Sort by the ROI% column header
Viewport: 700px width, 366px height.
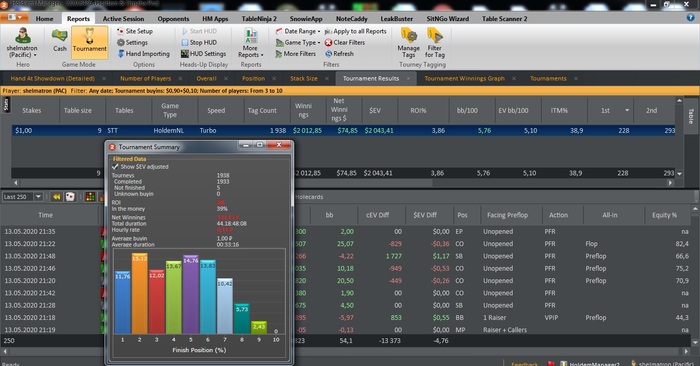coord(418,110)
